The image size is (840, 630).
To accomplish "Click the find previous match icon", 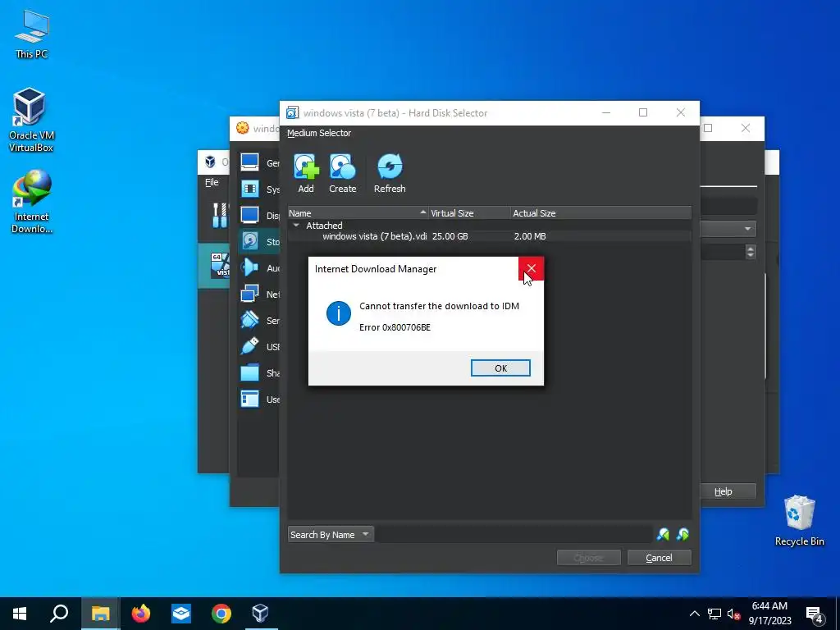I will [x=663, y=534].
